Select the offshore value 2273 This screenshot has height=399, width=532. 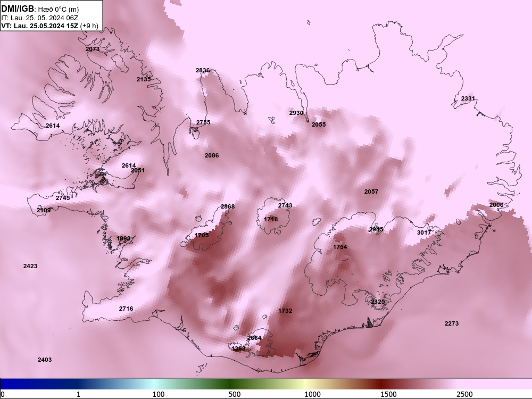(x=452, y=323)
